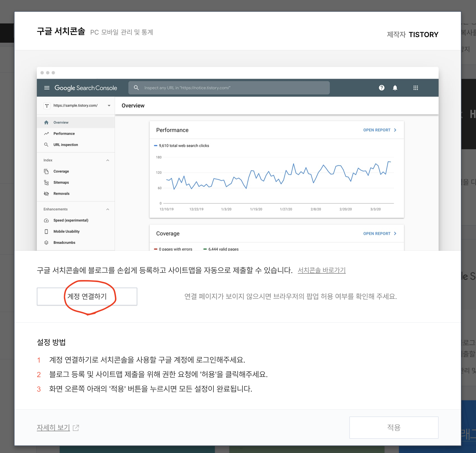Open the help question mark icon

tap(381, 88)
